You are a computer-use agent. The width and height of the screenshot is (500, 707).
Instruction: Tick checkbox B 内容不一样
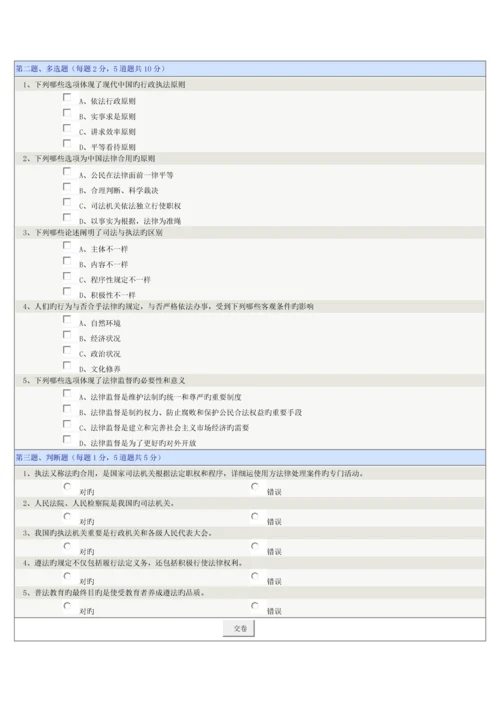(67, 261)
